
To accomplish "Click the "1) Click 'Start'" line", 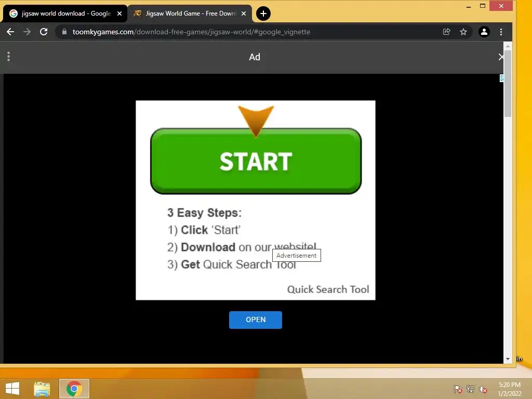I will pyautogui.click(x=204, y=230).
